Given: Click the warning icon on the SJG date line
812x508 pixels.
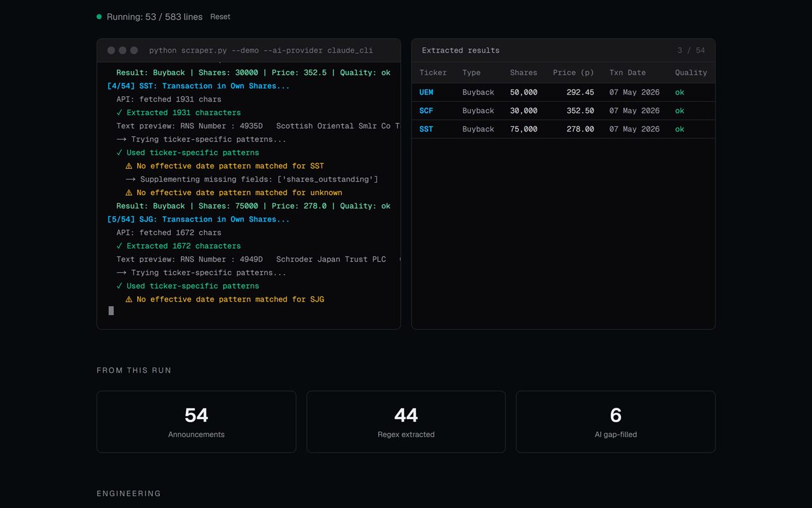Looking at the screenshot, I should click(129, 299).
